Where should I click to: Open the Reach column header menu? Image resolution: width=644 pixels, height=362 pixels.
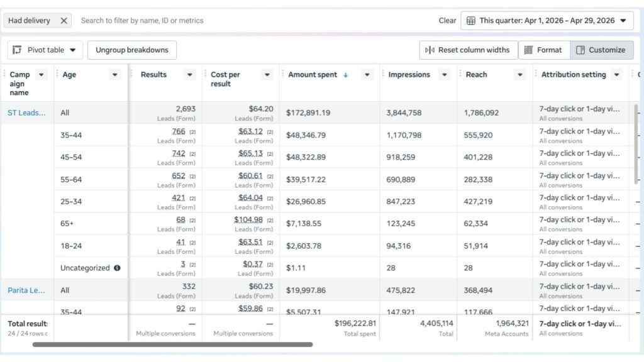pos(519,74)
